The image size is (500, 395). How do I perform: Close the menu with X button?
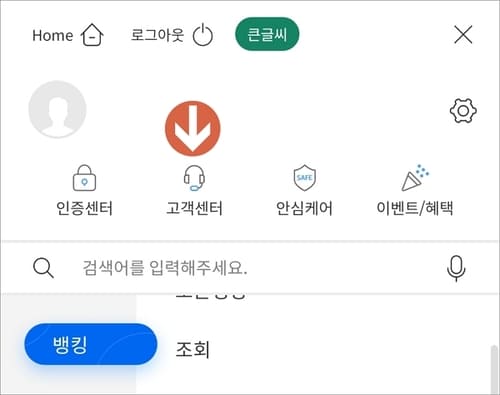(463, 34)
